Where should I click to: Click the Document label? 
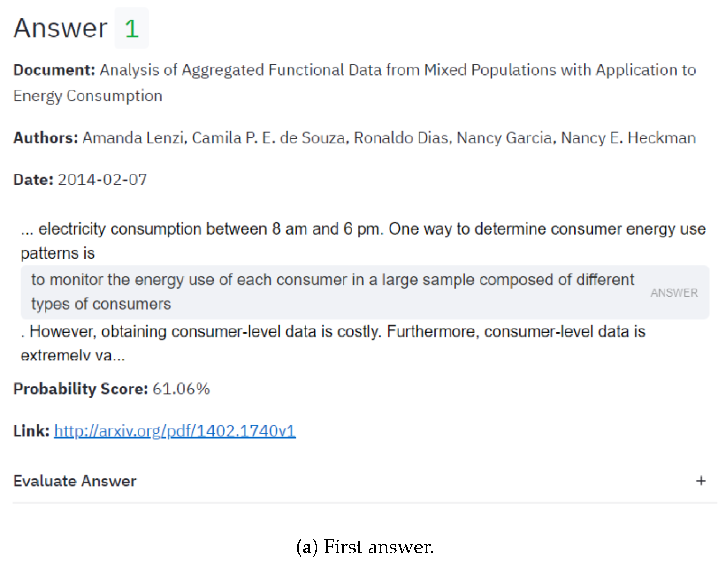(54, 70)
